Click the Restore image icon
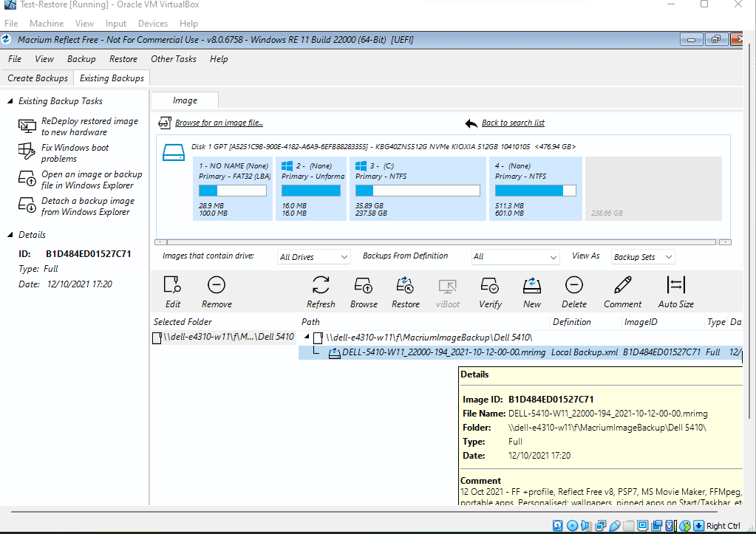756x534 pixels. tap(405, 285)
